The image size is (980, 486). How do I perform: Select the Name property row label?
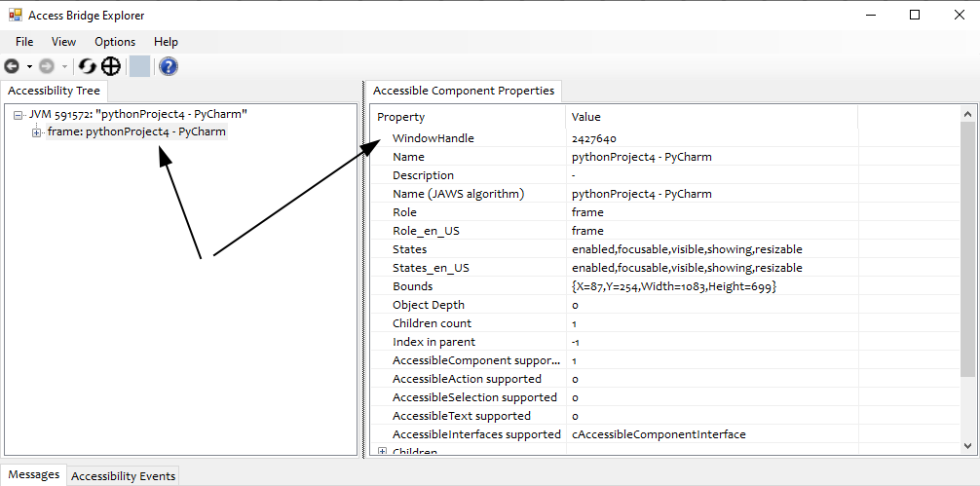tap(408, 157)
